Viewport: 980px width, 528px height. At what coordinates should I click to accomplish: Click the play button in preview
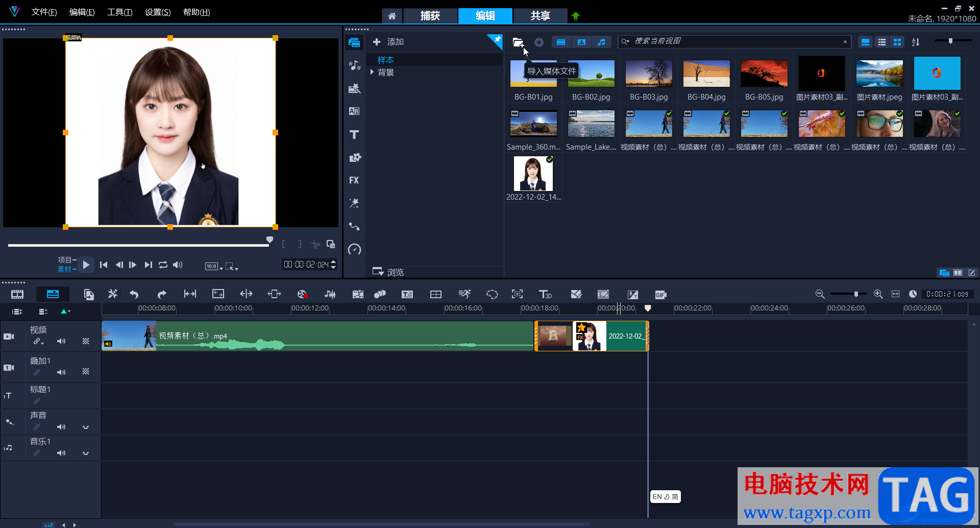(86, 265)
